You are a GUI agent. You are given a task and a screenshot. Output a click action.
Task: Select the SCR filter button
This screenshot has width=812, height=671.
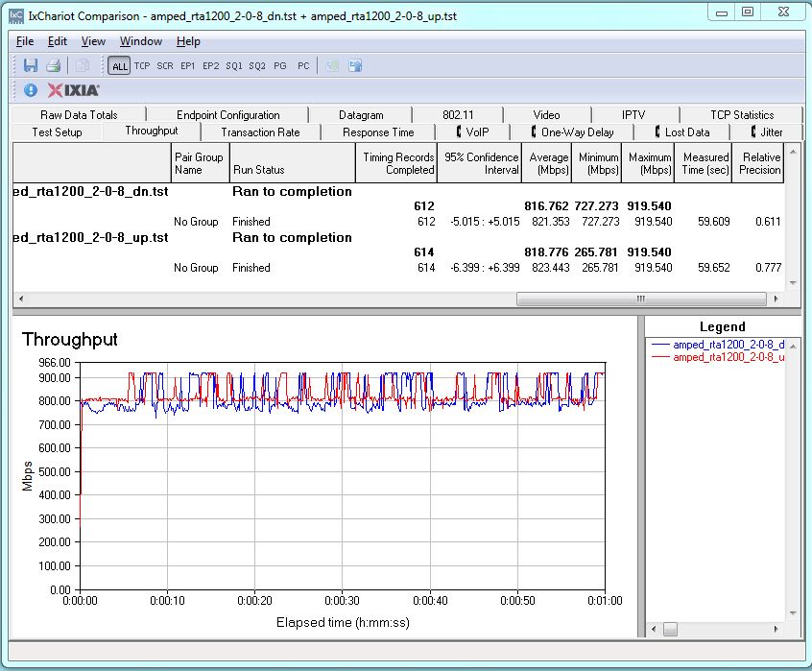pos(165,65)
